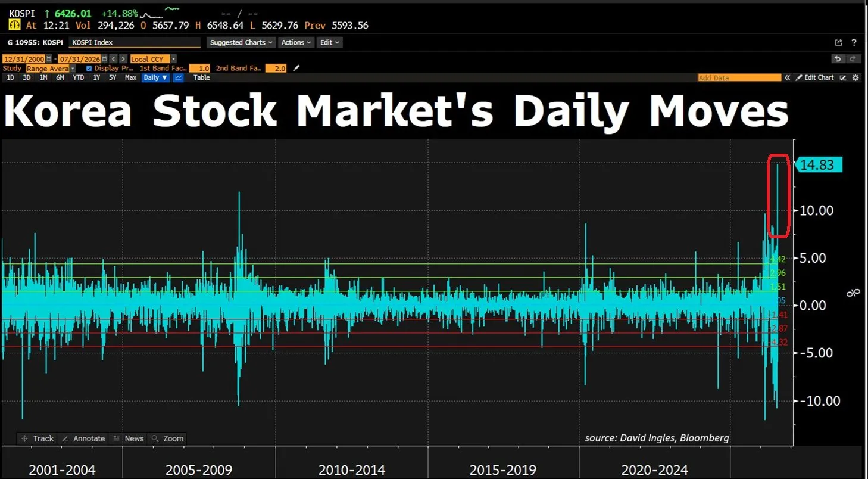Toggle the News overlay tool

[129, 438]
